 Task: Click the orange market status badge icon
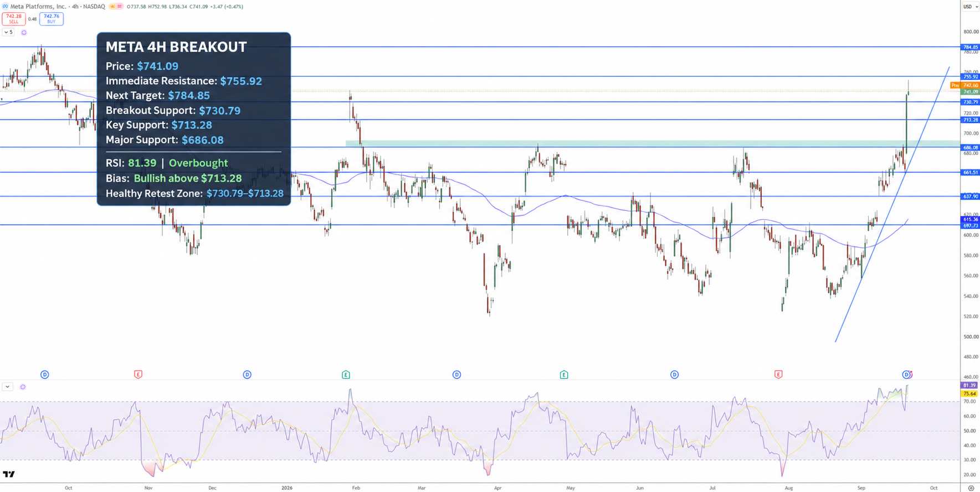tap(112, 7)
